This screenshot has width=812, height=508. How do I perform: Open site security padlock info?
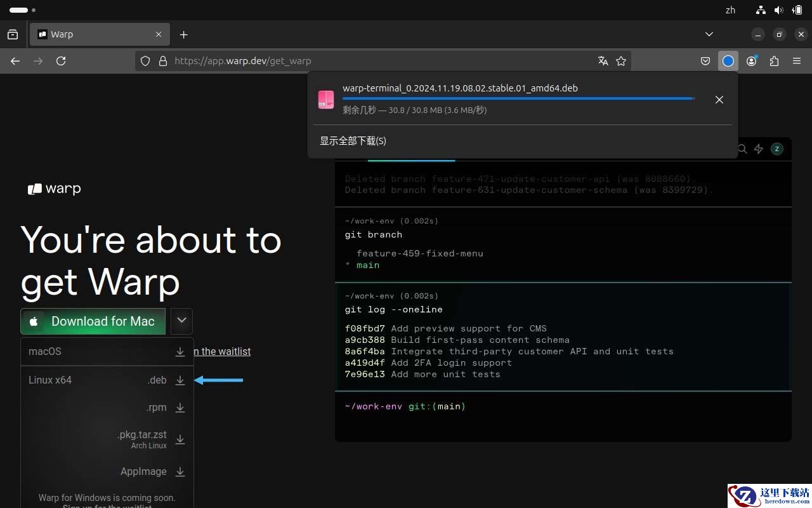click(163, 61)
